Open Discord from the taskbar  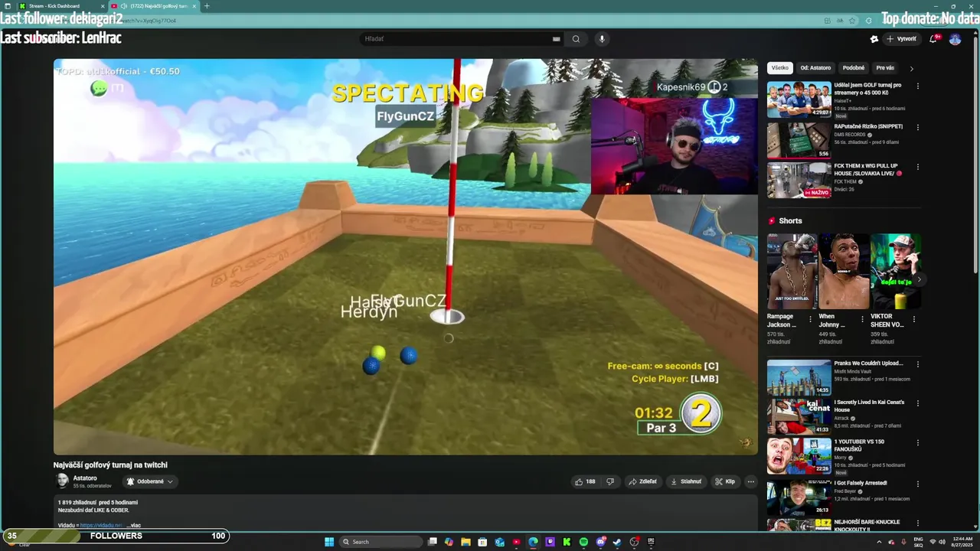click(600, 542)
